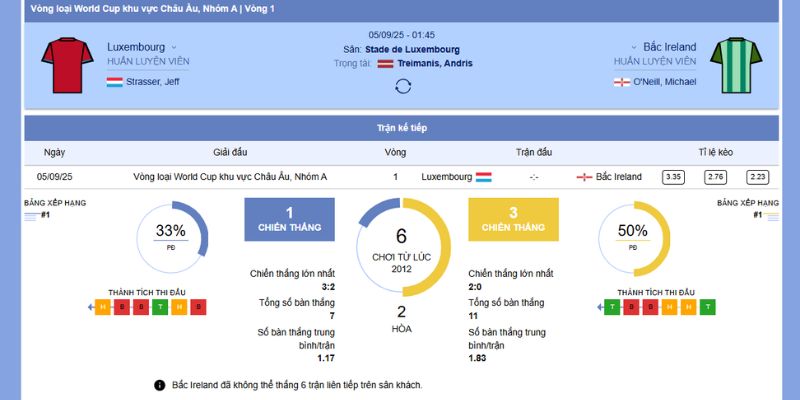Click the central 6 Chơi từ lúc donut chart
Screen dimensions: 800x400
tap(401, 246)
